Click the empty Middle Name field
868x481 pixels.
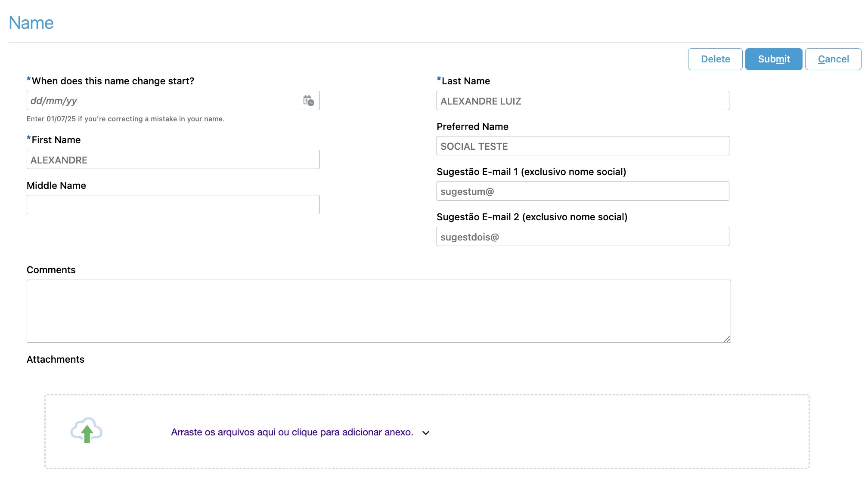tap(173, 204)
